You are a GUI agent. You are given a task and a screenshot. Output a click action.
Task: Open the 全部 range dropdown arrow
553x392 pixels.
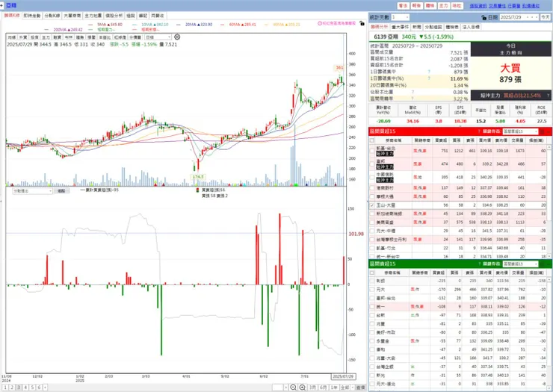[352, 388]
